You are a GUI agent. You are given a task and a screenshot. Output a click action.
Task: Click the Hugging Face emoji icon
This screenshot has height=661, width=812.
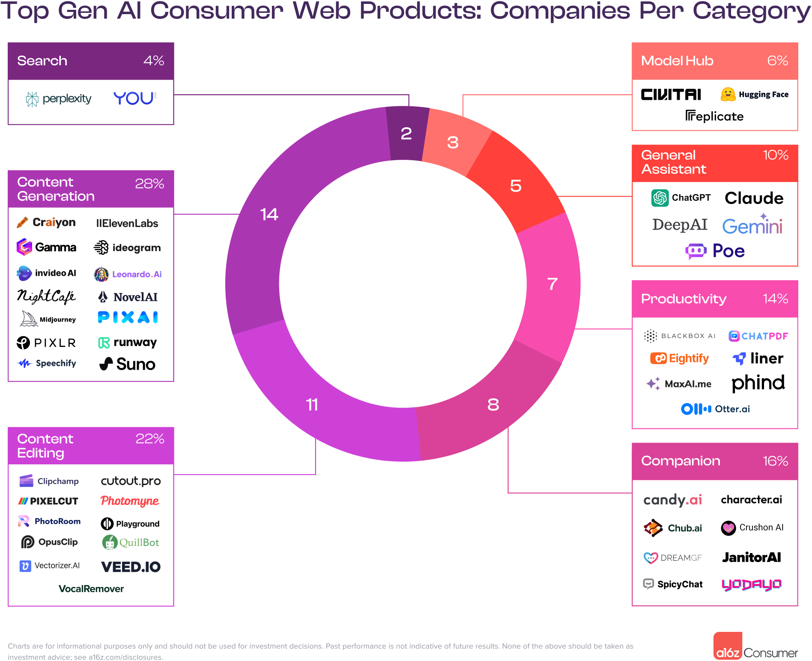coord(728,94)
